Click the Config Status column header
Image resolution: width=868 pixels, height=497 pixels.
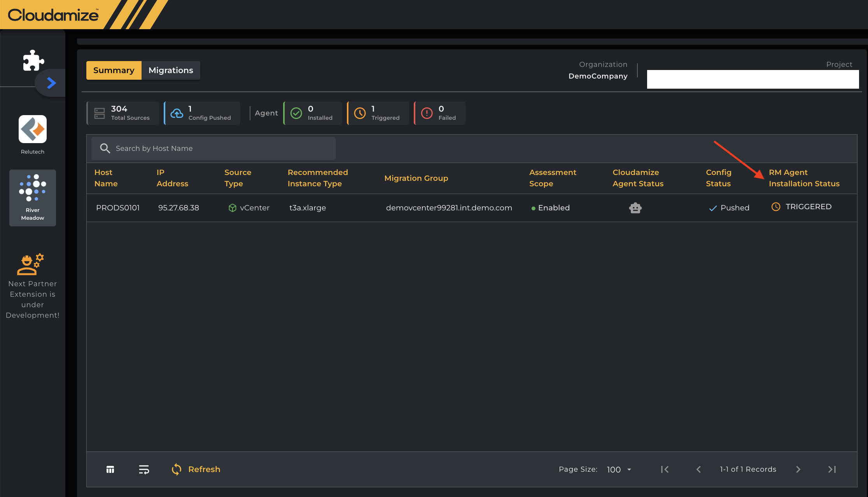[x=719, y=178]
